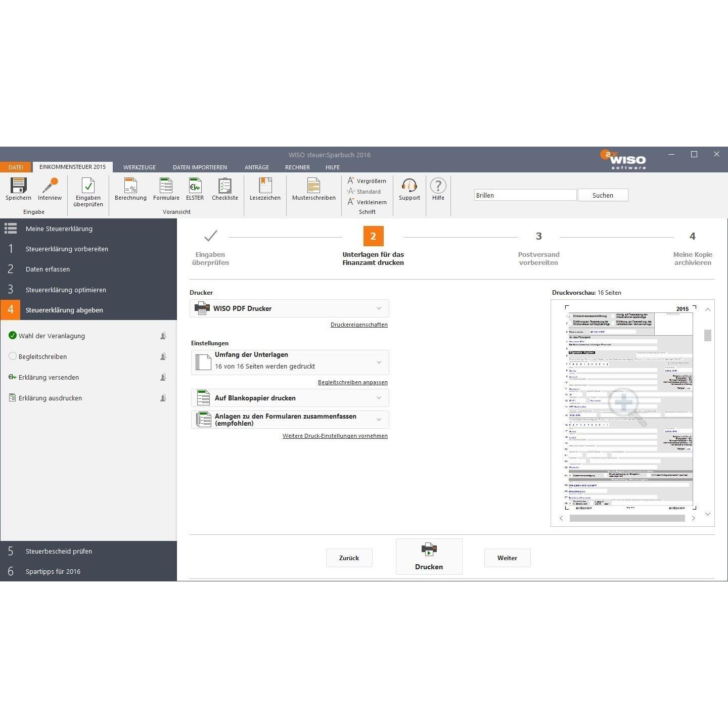Start the Interview microphone tool
The image size is (728, 728).
point(50,185)
